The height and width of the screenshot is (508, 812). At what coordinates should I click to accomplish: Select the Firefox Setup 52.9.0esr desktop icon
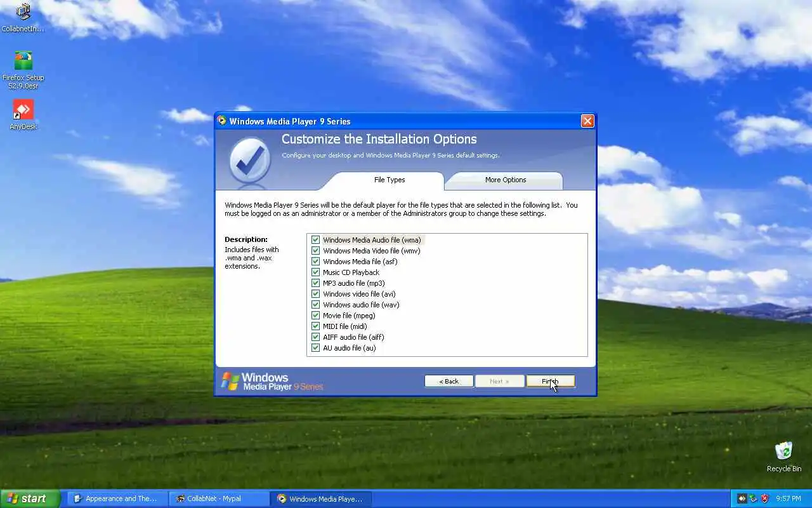[x=23, y=70]
